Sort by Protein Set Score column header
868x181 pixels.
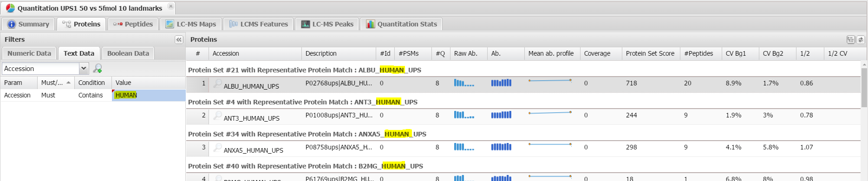tap(651, 53)
